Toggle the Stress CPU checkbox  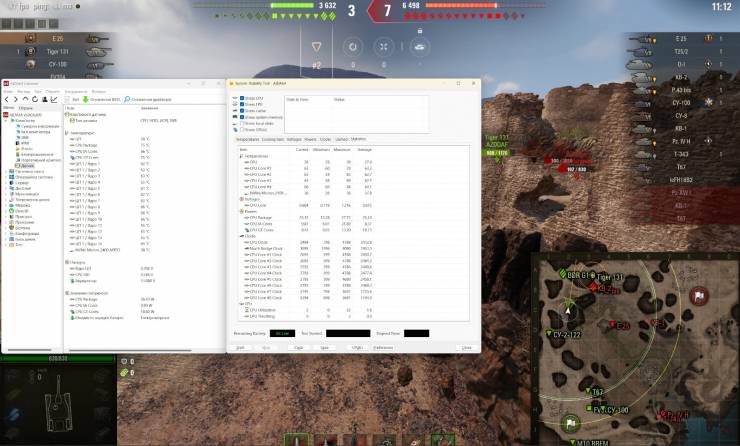[x=242, y=98]
